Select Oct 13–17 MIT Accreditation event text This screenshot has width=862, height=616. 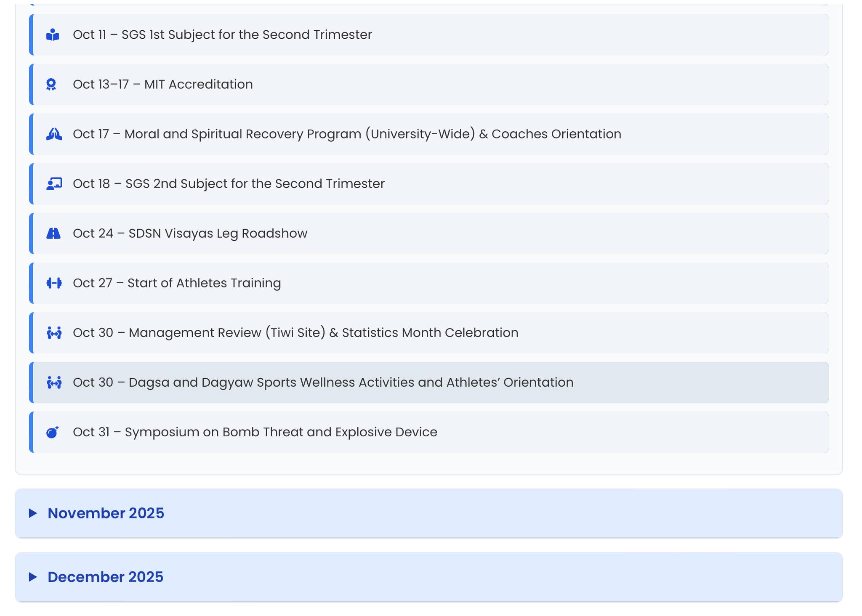pos(162,84)
